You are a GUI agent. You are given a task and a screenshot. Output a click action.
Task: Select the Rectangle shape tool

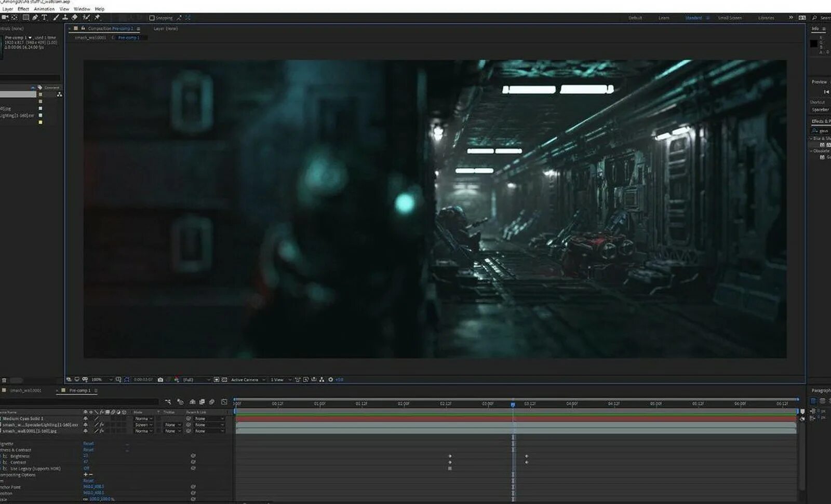click(x=26, y=18)
